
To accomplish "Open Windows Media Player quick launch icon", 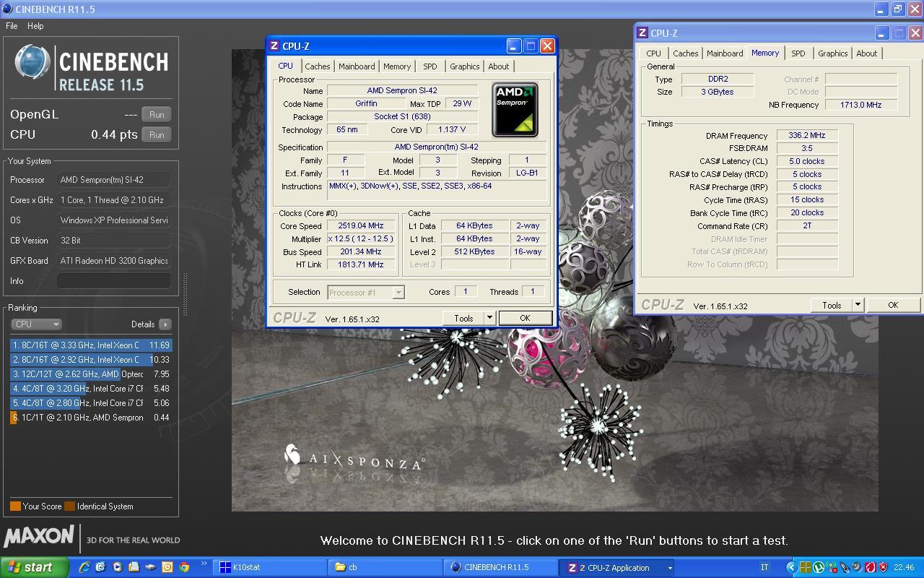I will click(118, 567).
